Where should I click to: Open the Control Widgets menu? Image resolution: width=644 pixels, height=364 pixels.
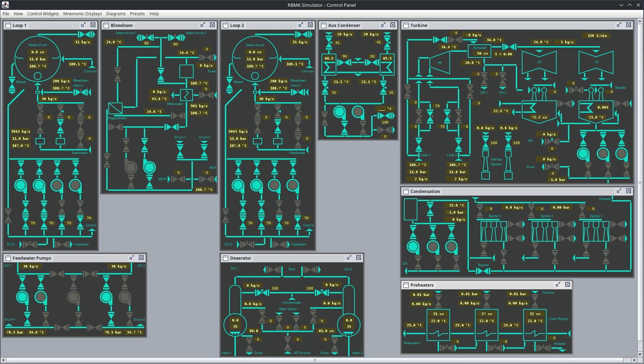[x=43, y=13]
